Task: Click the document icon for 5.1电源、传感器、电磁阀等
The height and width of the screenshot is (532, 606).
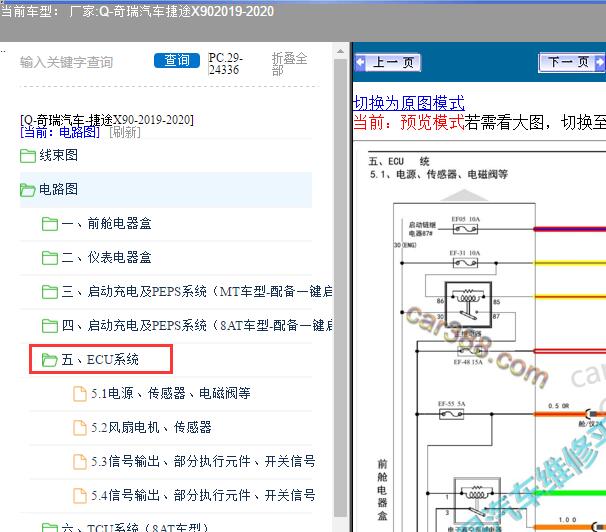Action: click(x=80, y=394)
